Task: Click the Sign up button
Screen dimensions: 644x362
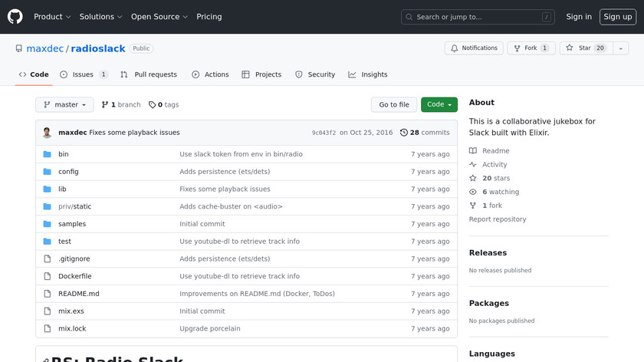Action: click(x=617, y=17)
